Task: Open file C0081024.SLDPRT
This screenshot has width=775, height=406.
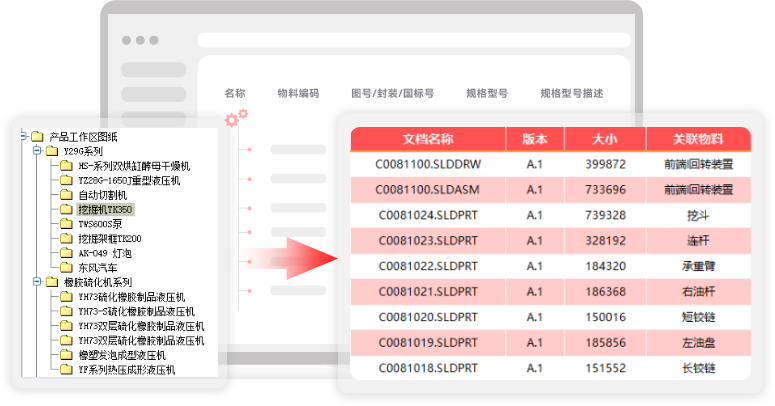Action: coord(427,215)
